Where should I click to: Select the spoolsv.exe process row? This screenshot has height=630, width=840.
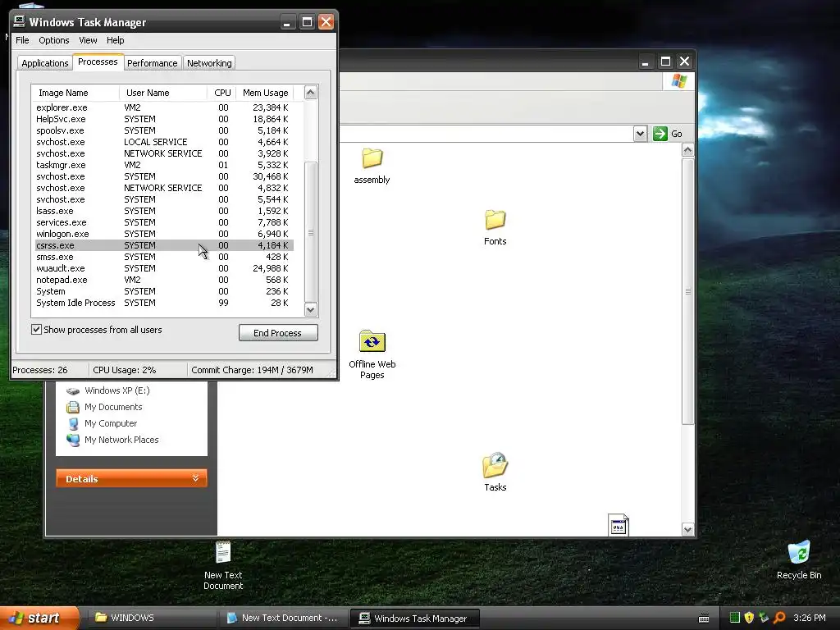pos(163,130)
